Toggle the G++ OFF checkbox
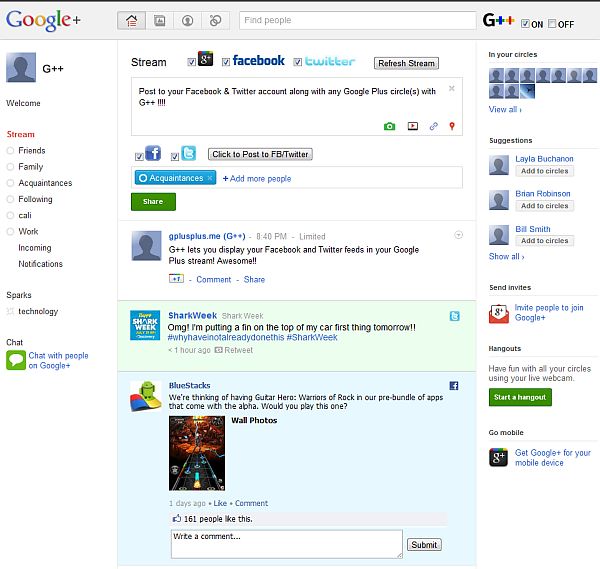This screenshot has width=600, height=569. (552, 24)
